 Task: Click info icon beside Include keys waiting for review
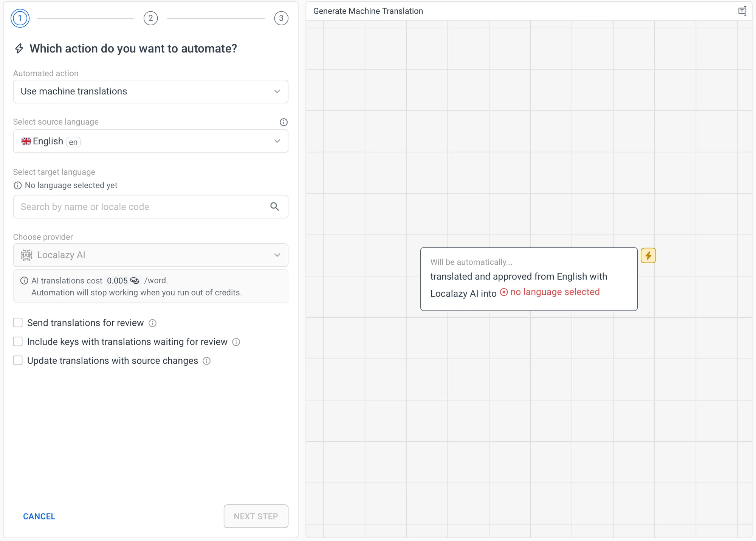236,342
